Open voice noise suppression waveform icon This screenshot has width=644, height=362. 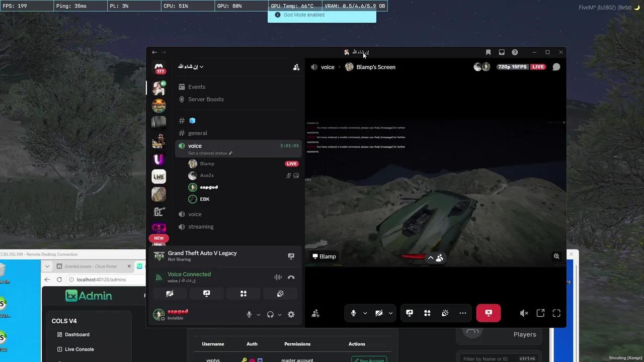click(x=278, y=277)
